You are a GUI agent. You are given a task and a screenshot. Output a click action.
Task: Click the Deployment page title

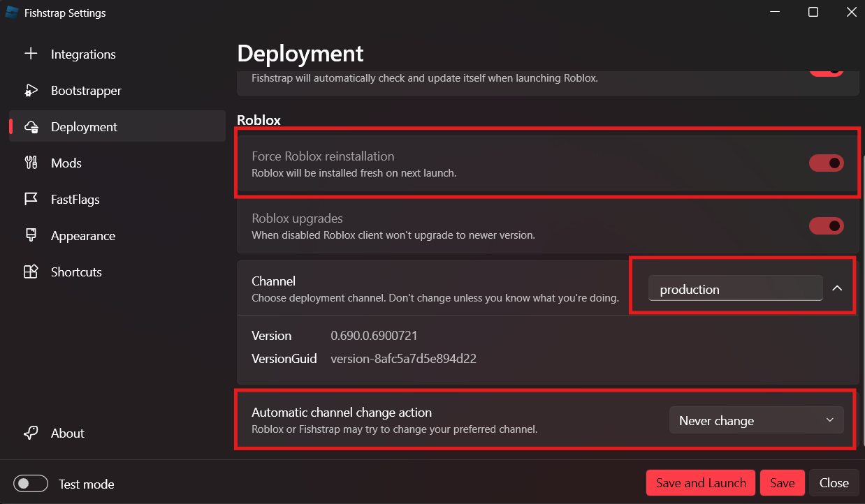coord(300,53)
